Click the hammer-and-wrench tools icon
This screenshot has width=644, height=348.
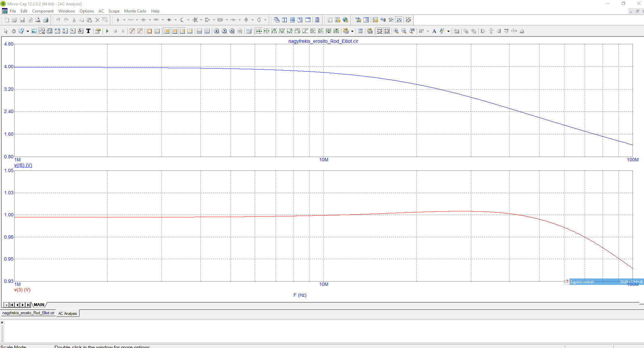391,20
